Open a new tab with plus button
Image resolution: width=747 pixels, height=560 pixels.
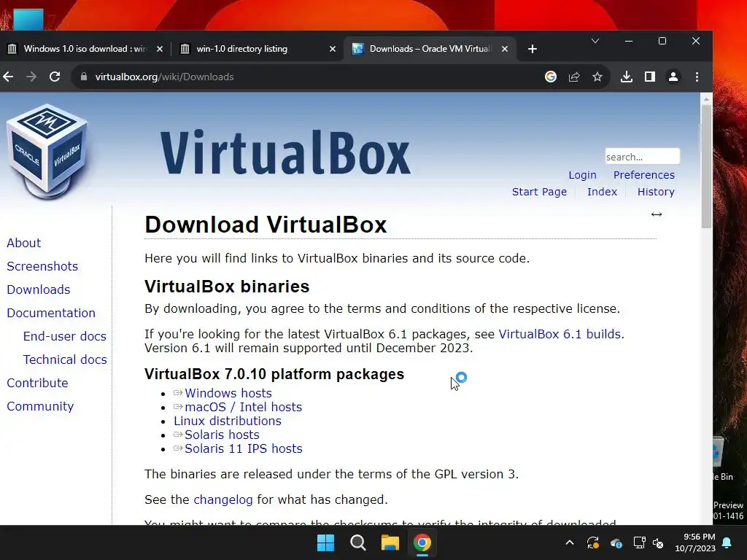(x=532, y=49)
